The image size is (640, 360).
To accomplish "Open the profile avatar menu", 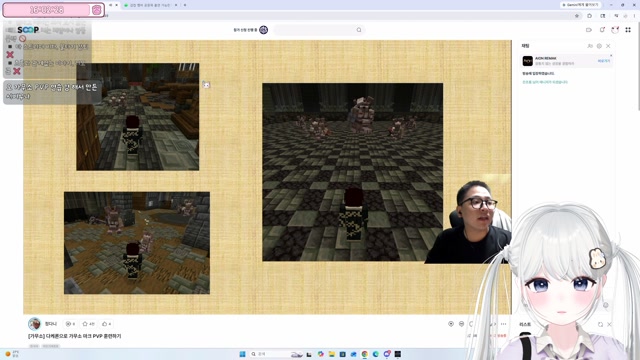I will pos(615,30).
